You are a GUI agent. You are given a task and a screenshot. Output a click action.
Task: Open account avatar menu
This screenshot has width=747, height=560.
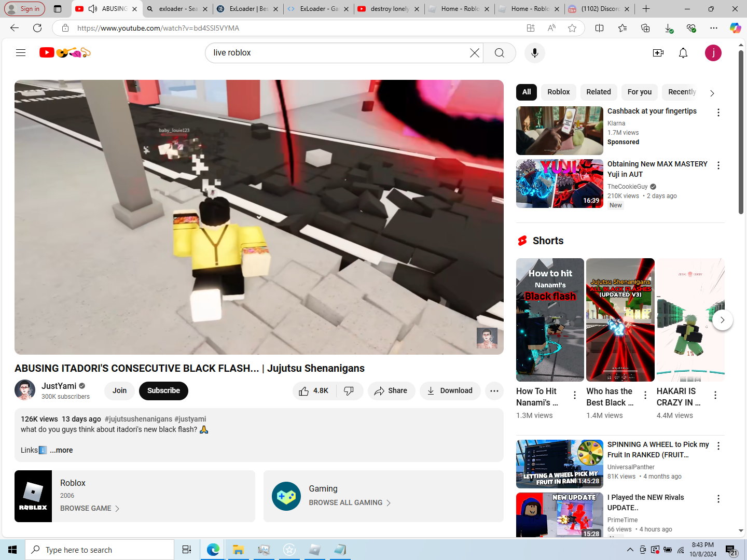[x=713, y=53]
